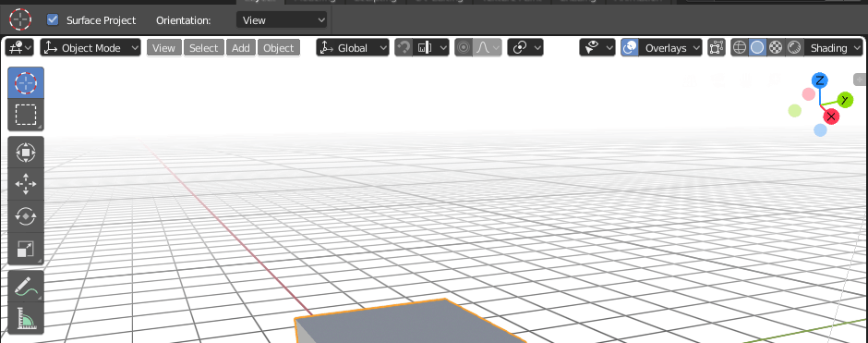Toggle the Overlays visibility button
This screenshot has width=868, height=343.
point(630,48)
